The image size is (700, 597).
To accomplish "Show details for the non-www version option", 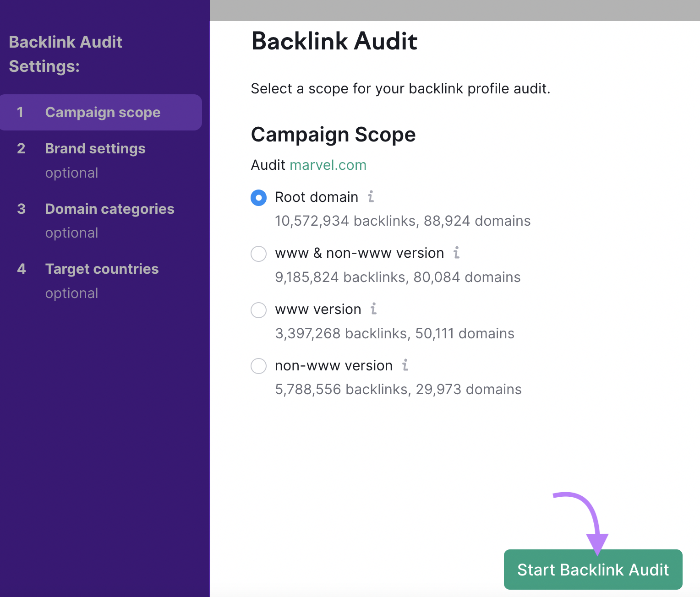I will [x=405, y=366].
